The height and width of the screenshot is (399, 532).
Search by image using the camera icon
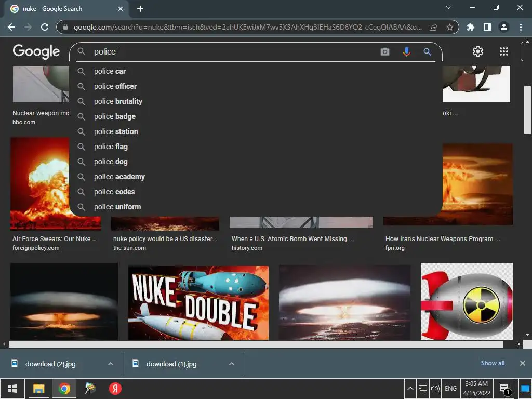385,51
